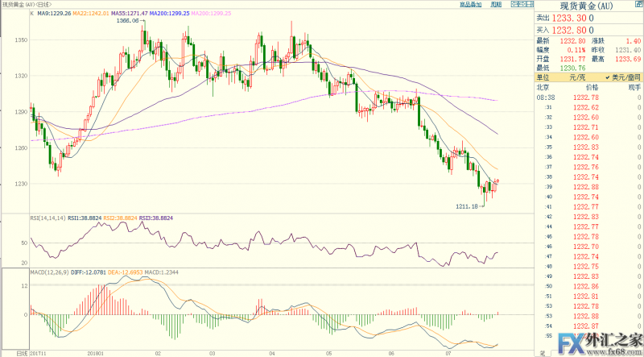The width and height of the screenshot is (644, 357).
Task: Click the 商品叠加 overlay link
Action: (470, 5)
